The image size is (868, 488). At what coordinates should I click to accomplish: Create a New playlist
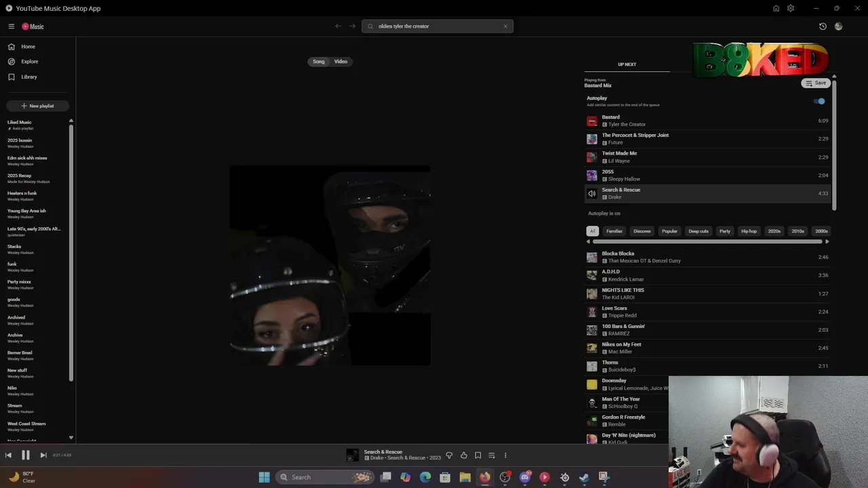click(38, 106)
